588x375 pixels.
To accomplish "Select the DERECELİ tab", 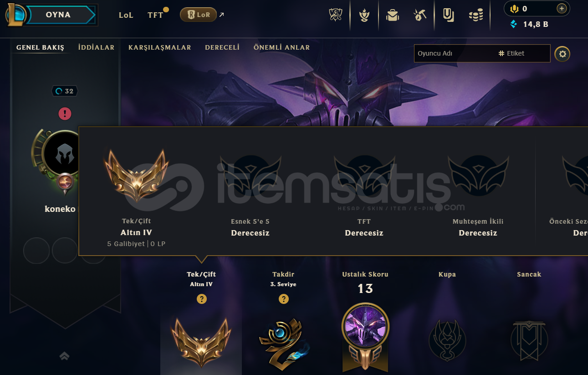I will click(222, 47).
